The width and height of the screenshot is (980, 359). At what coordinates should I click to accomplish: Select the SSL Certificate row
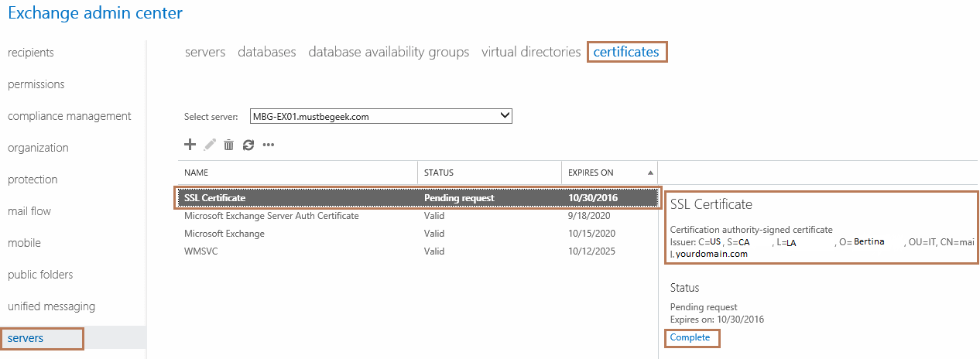418,198
